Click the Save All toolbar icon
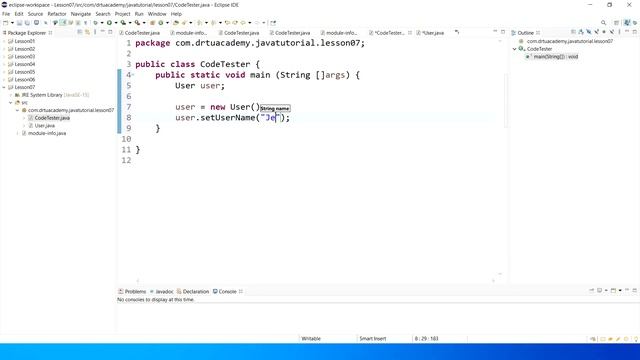 coord(27,23)
